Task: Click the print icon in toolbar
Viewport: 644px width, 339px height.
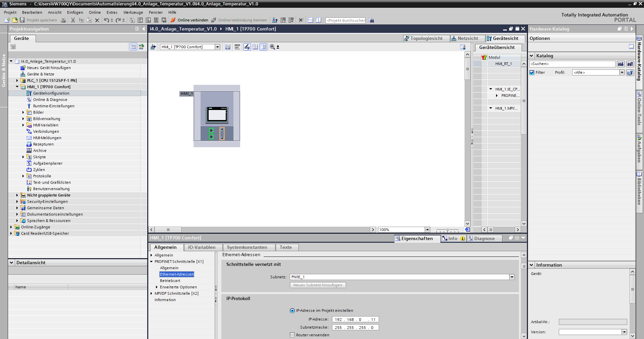Action: (x=63, y=20)
